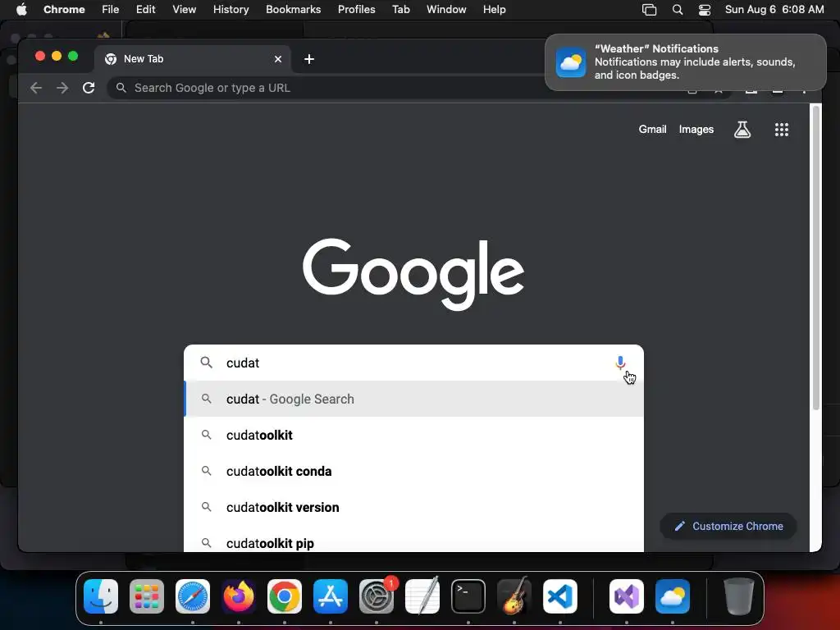
Task: Open the Weather app in the Dock
Action: coord(673,596)
